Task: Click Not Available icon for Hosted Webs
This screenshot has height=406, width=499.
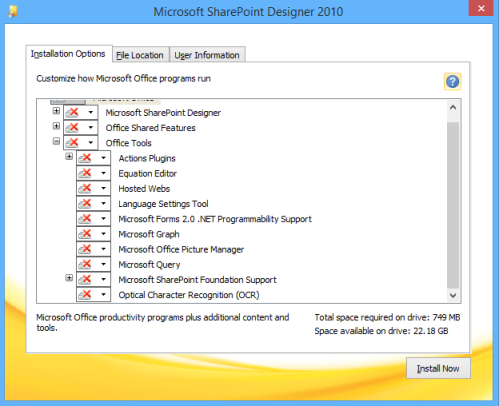Action: click(x=85, y=188)
